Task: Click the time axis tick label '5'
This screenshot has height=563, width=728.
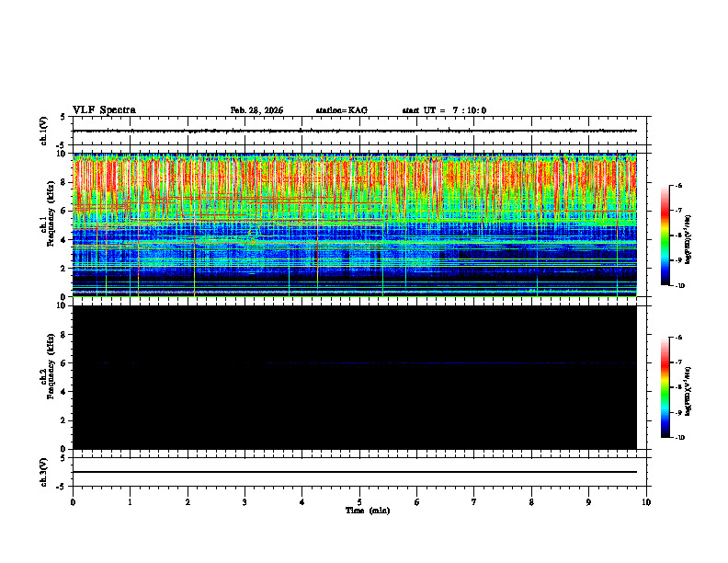Action: pyautogui.click(x=359, y=502)
